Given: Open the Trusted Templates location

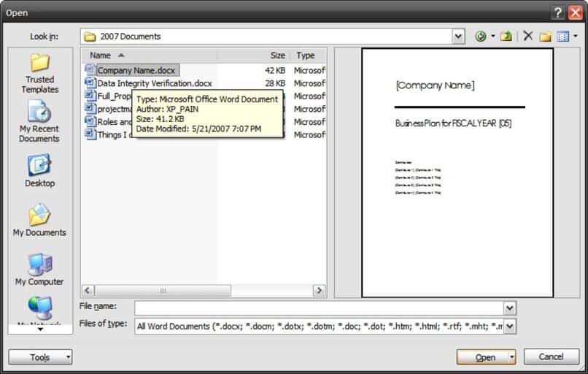Looking at the screenshot, I should coord(39,73).
